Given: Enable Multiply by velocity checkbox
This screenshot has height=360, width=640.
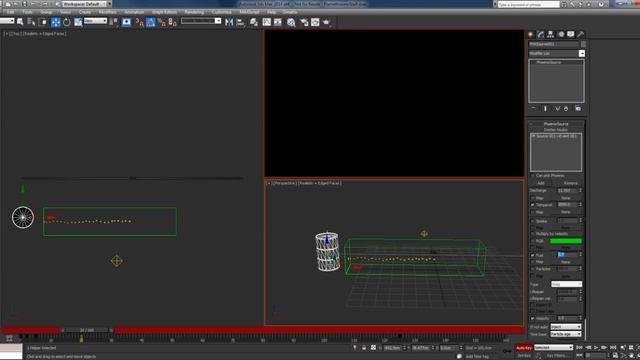Looking at the screenshot, I should 533,234.
